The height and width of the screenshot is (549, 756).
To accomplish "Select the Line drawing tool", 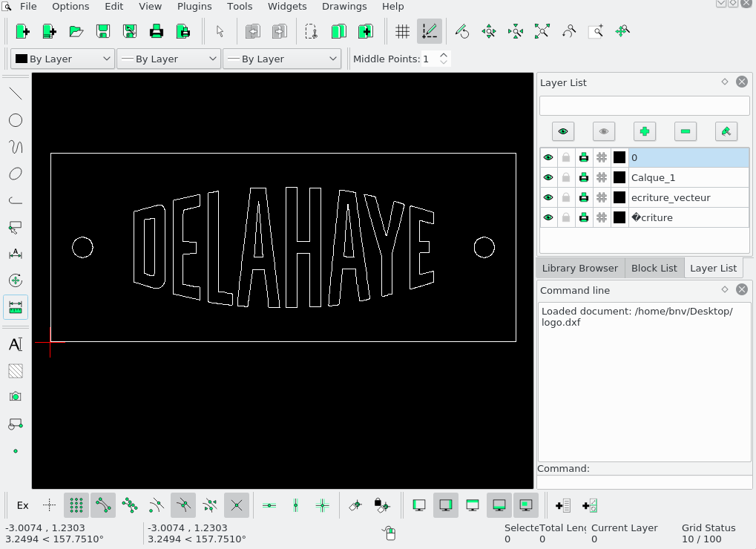I will pos(16,93).
